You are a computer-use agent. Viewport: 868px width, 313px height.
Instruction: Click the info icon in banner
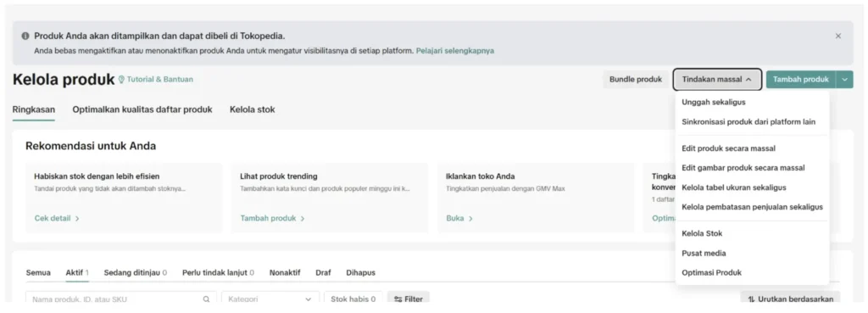click(25, 36)
